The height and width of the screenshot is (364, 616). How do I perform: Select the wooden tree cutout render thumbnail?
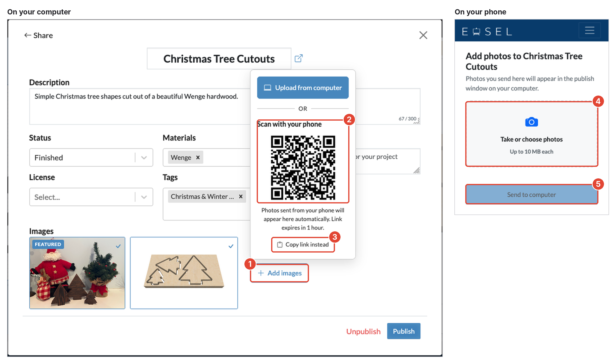pyautogui.click(x=184, y=273)
